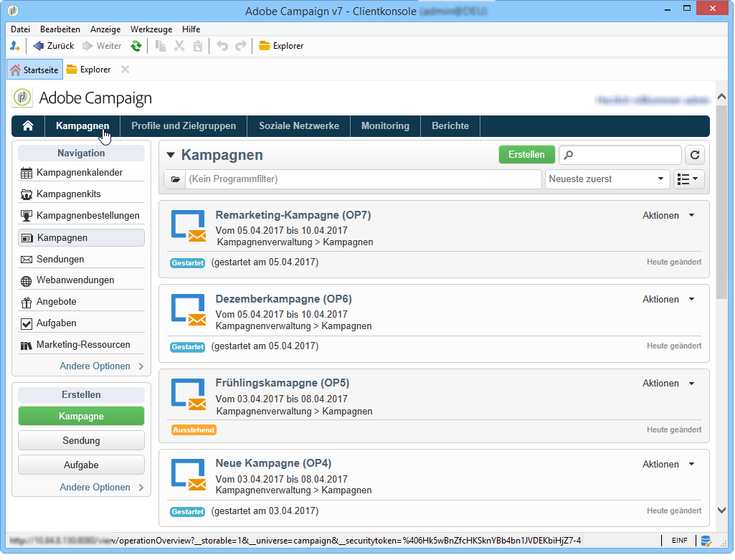Open Aufgaben in navigation
Screen dimensions: 735x560
tap(81, 323)
